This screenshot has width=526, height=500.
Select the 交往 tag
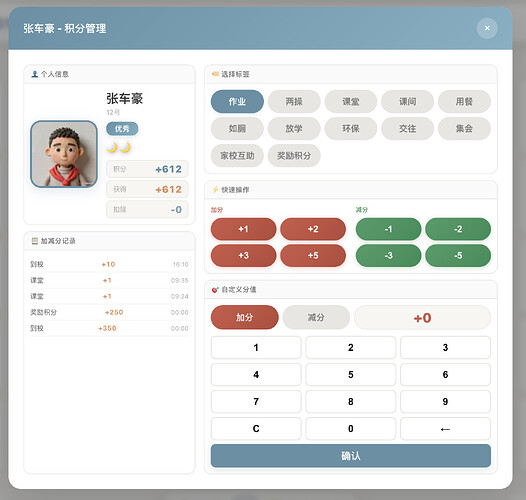pos(407,129)
